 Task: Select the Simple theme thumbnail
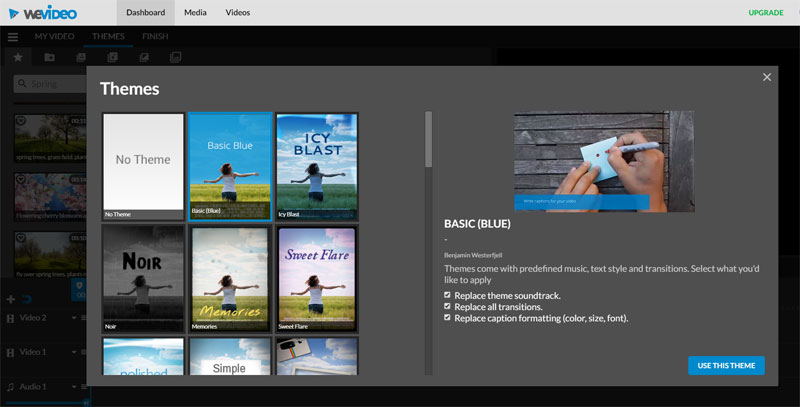[x=230, y=356]
